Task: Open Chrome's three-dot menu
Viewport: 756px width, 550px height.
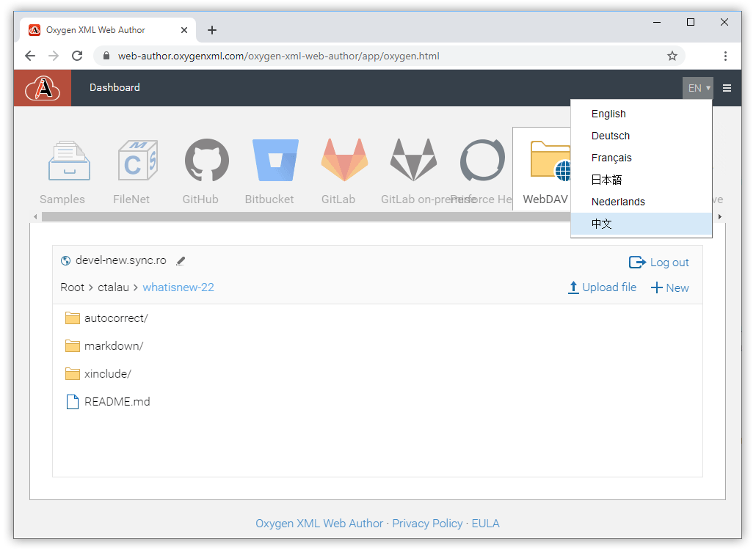Action: pos(725,56)
